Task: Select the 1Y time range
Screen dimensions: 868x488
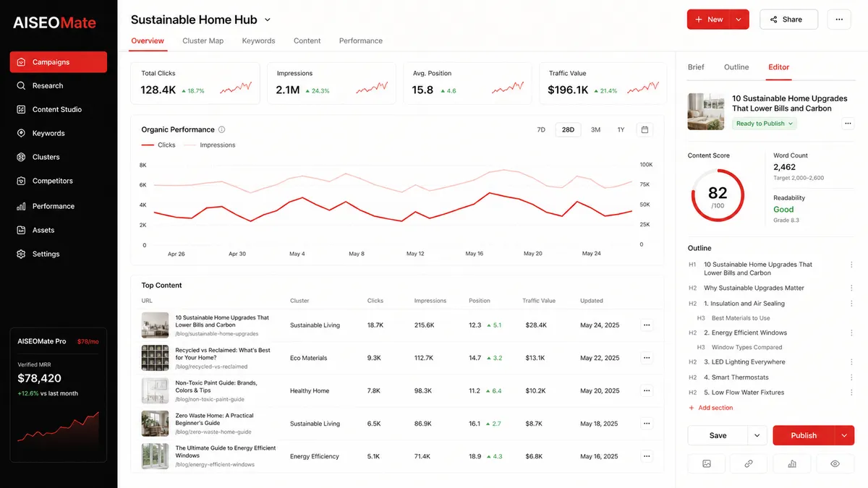Action: click(621, 130)
